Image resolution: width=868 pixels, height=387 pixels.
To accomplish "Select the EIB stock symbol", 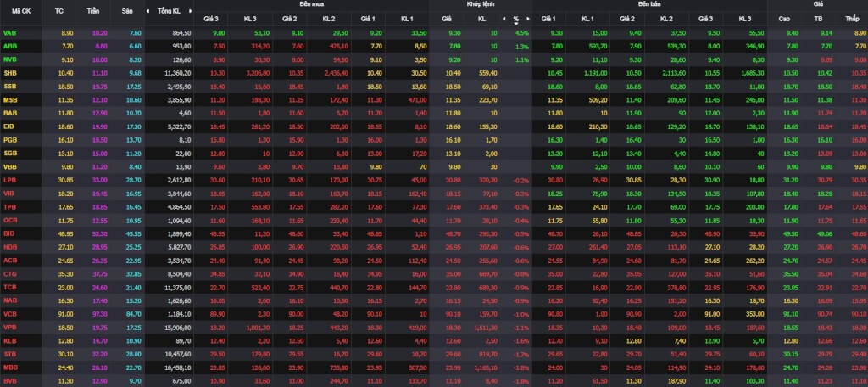I will (x=8, y=126).
